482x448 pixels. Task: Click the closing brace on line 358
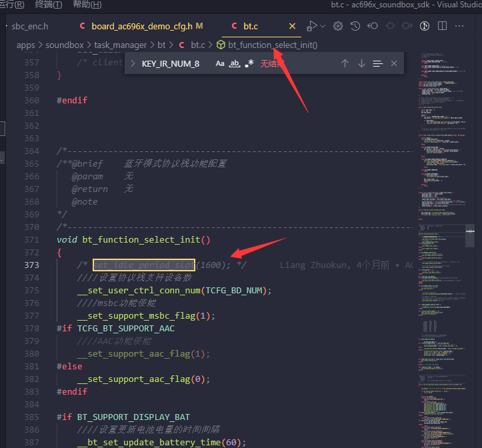(x=59, y=75)
